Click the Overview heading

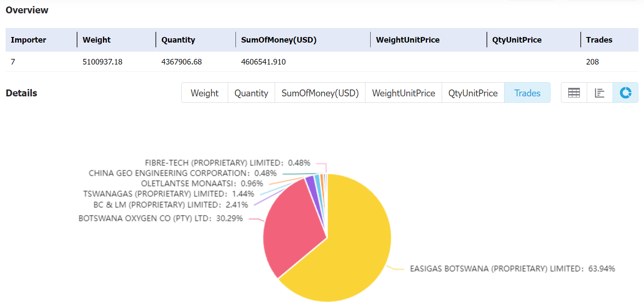(27, 10)
